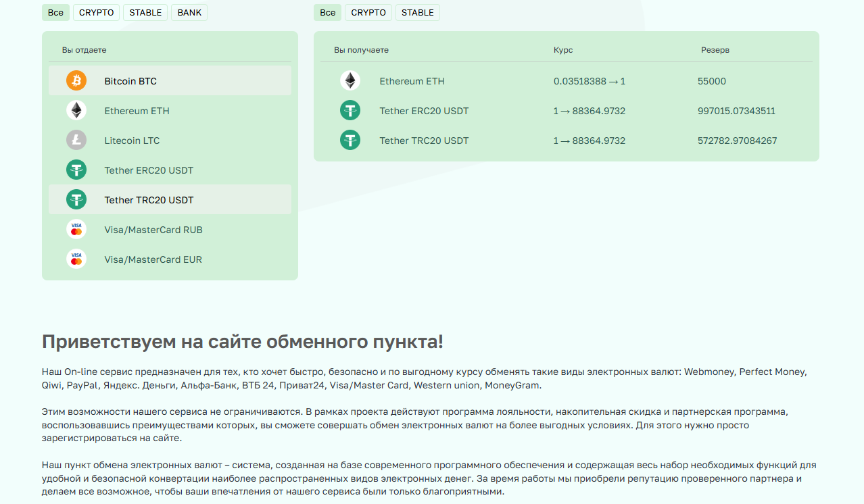Click the Litecoin LTC coin icon

(x=76, y=140)
